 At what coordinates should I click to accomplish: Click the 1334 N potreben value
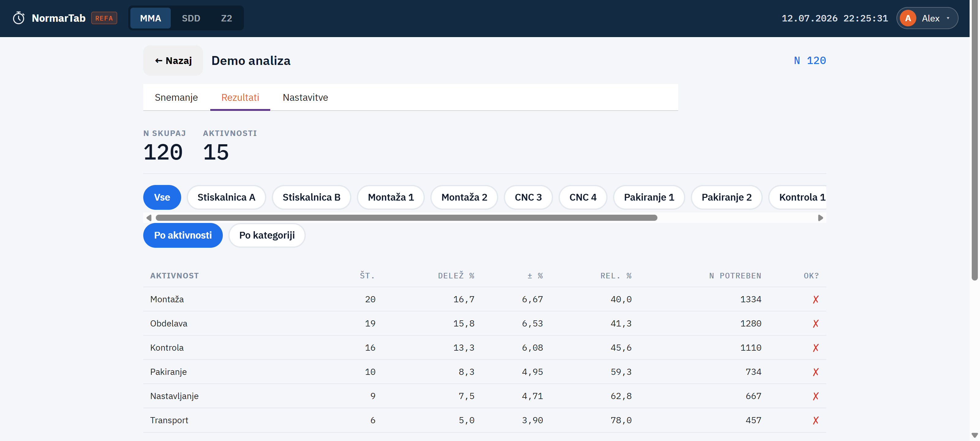tap(750, 299)
